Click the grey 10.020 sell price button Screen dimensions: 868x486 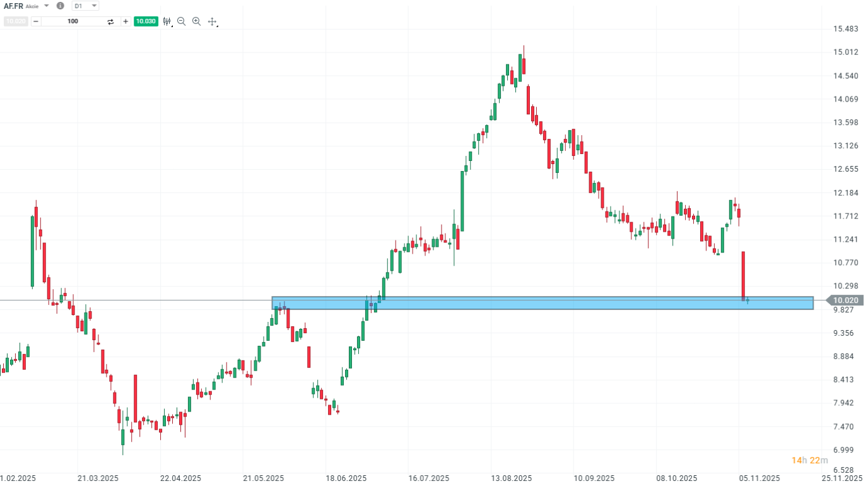[x=15, y=21]
